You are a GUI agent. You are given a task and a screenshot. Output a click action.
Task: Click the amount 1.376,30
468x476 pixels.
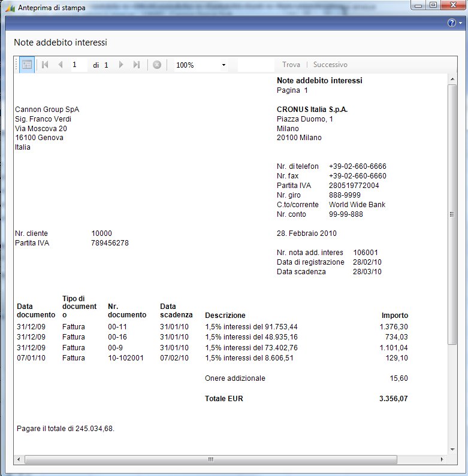click(x=394, y=327)
